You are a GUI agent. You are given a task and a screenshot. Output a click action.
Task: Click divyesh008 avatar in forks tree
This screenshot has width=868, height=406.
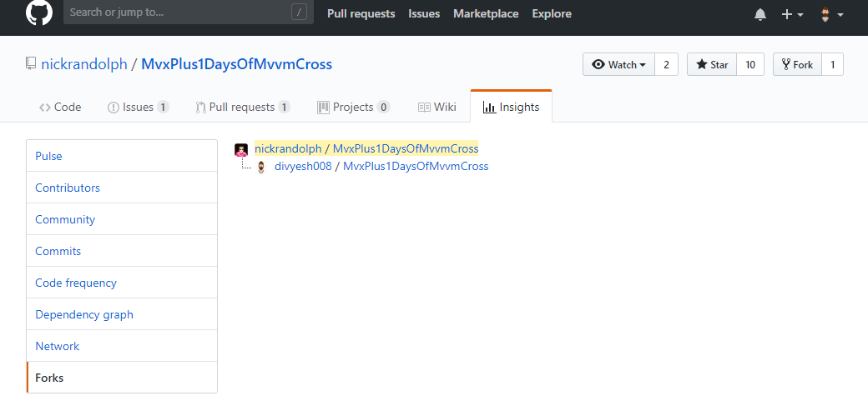261,167
